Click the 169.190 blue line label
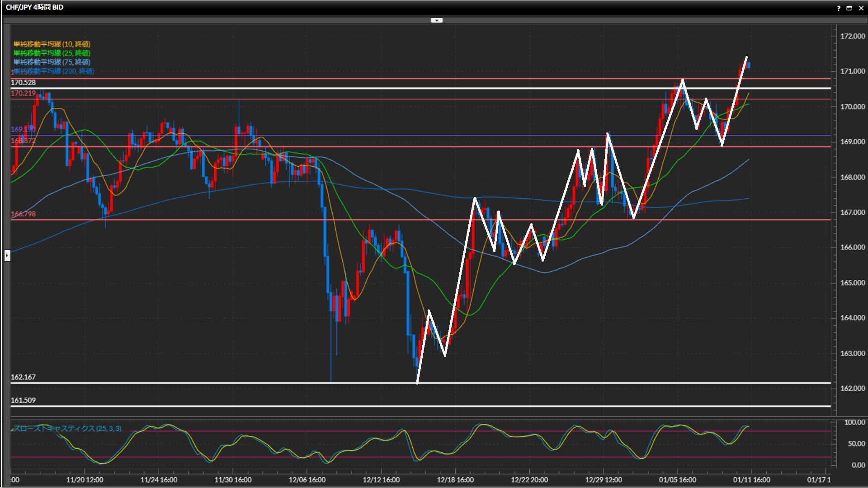Screen dimensions: 868x488 coord(23,129)
